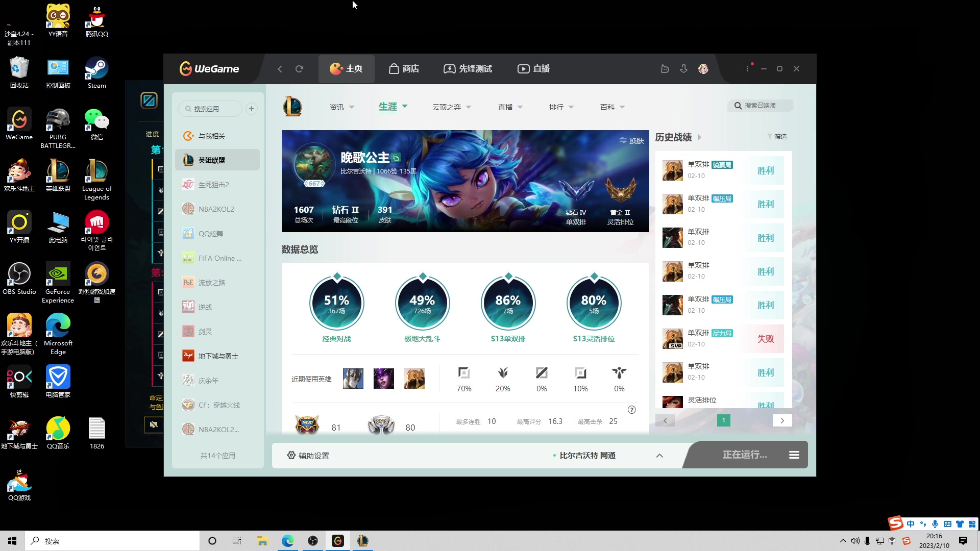Select NBA2KOL2 in sidebar
The image size is (980, 551).
click(x=217, y=209)
